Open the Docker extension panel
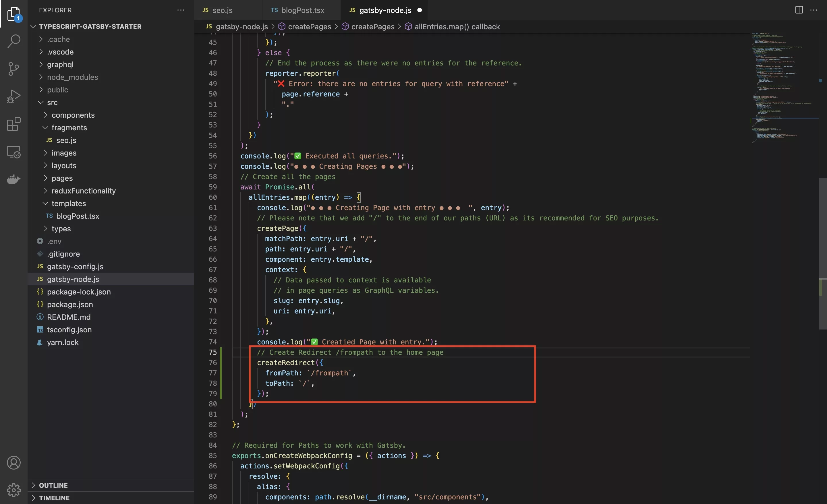 tap(14, 179)
